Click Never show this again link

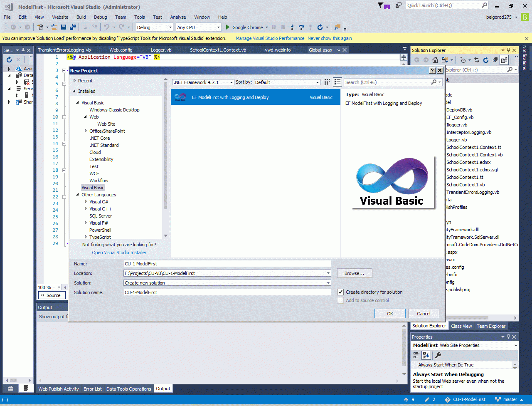point(330,38)
